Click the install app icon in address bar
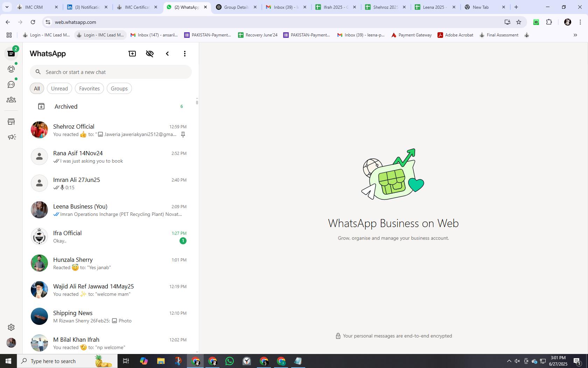This screenshot has width=588, height=368. pyautogui.click(x=507, y=22)
